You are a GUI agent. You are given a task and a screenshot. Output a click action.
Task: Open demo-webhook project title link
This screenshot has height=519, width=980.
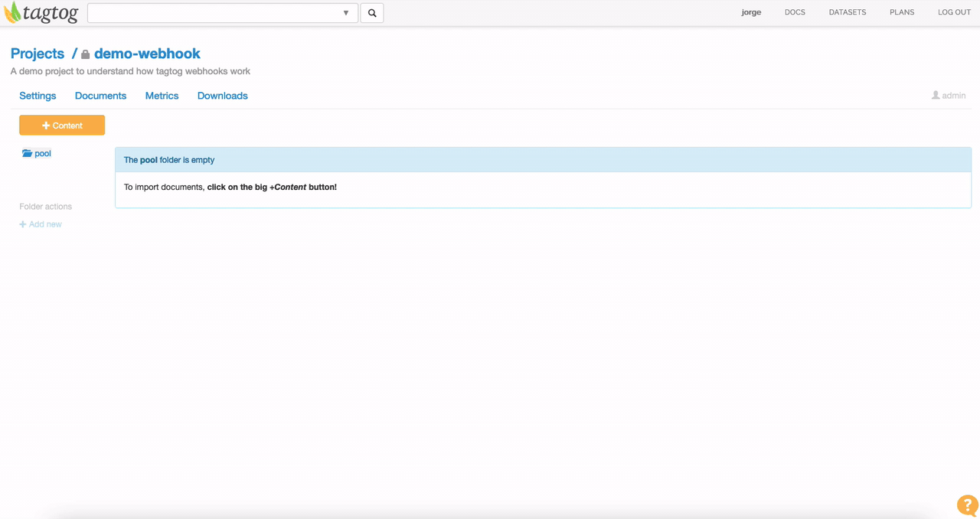click(x=147, y=54)
